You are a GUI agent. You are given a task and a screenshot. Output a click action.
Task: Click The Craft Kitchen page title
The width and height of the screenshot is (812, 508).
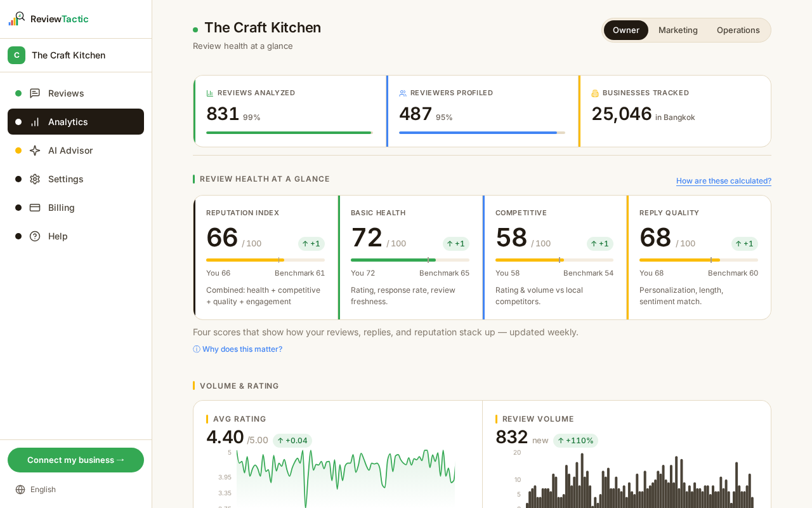click(x=263, y=28)
